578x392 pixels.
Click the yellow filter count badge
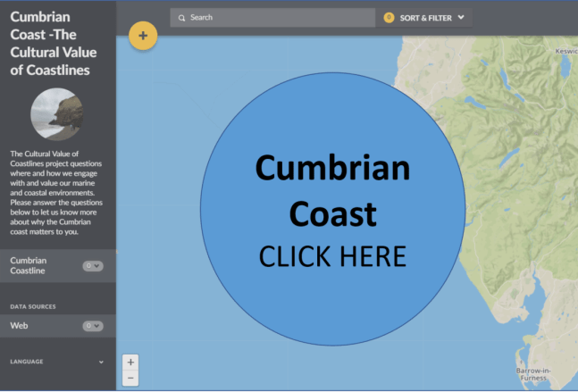tap(389, 18)
